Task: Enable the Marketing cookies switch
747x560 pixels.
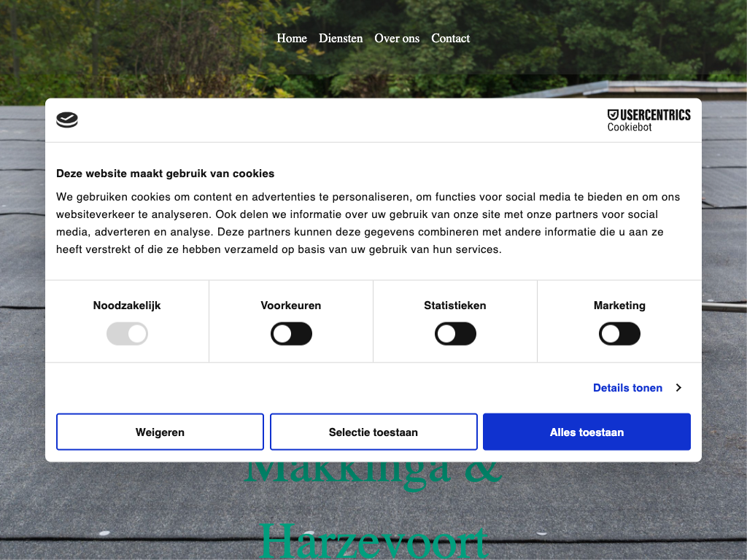Action: tap(619, 335)
